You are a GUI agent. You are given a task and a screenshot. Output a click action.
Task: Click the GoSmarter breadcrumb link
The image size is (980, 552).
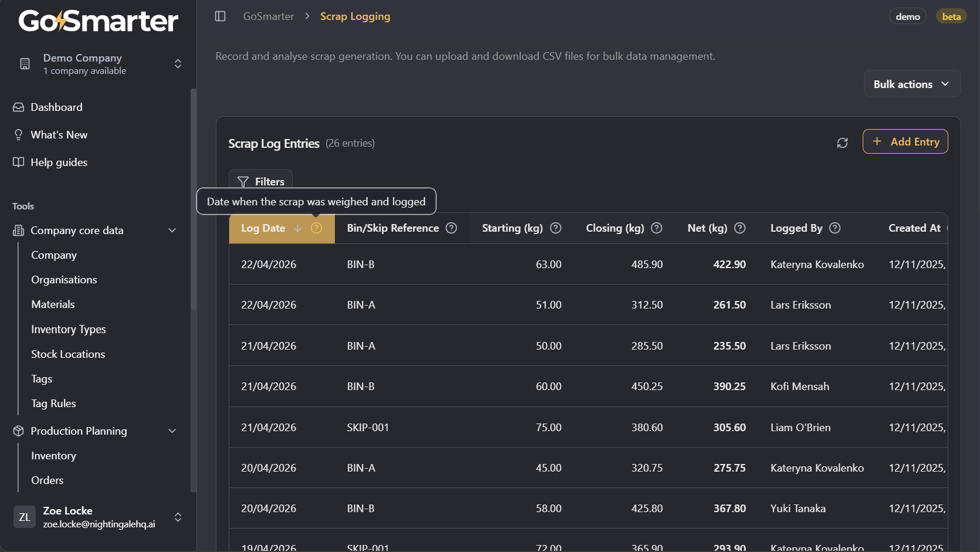[269, 16]
